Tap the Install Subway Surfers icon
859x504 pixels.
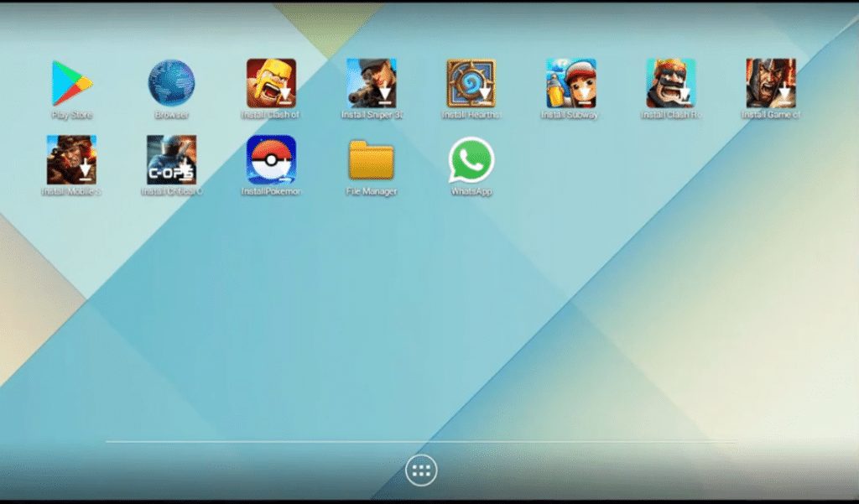click(570, 83)
